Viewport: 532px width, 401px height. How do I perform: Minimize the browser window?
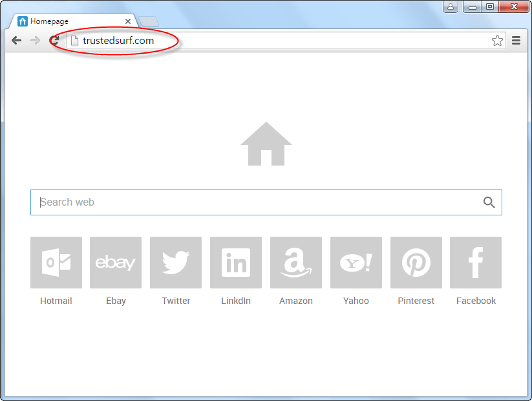pyautogui.click(x=472, y=6)
